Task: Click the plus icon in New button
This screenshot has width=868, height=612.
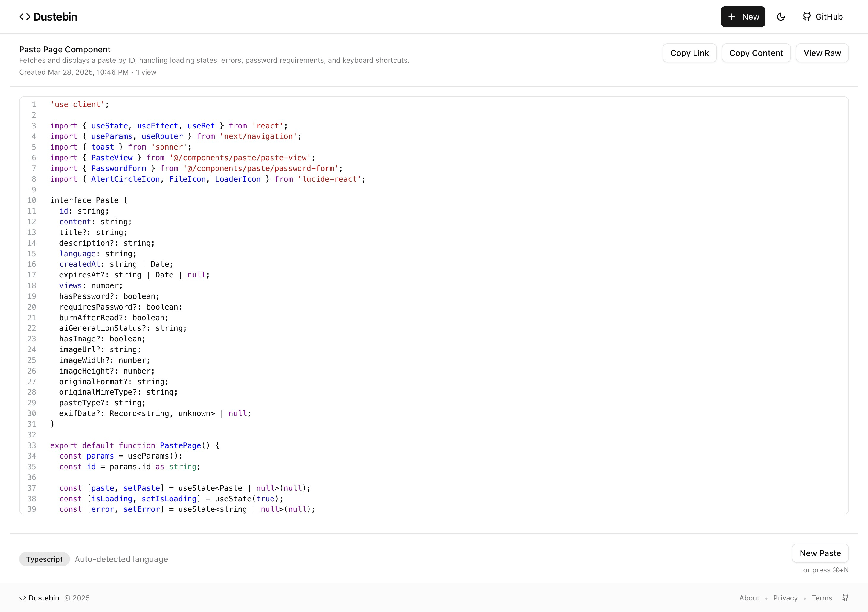Action: tap(732, 17)
